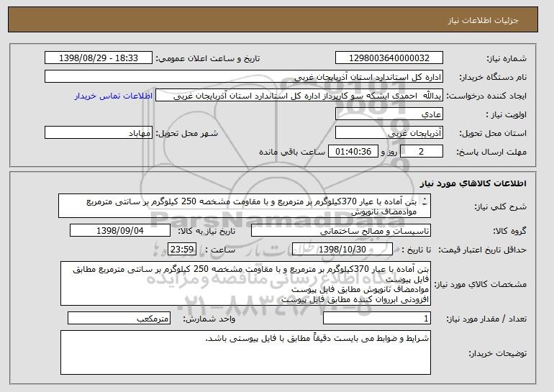Viewport: 554px width, 392px height.
Task: Click the buyer notes text area
Action: tap(245, 352)
